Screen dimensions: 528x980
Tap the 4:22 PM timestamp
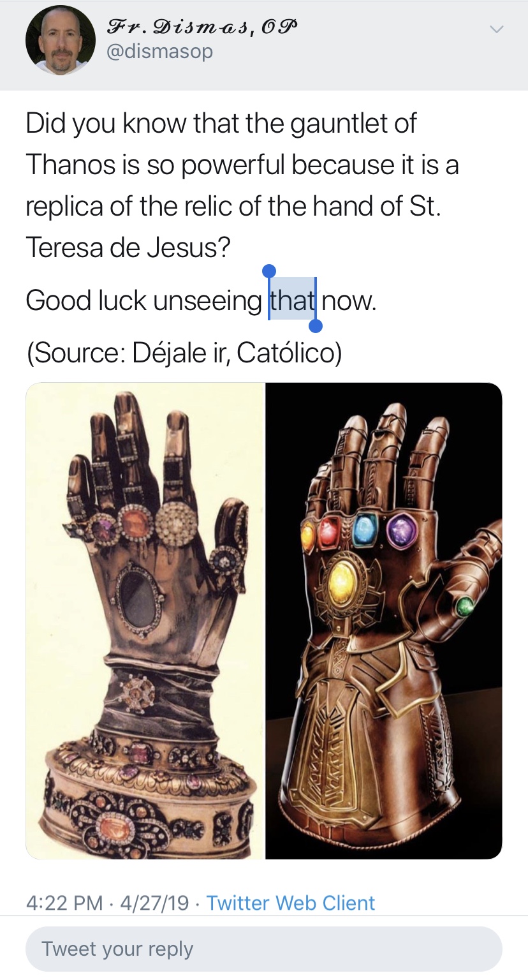64,903
